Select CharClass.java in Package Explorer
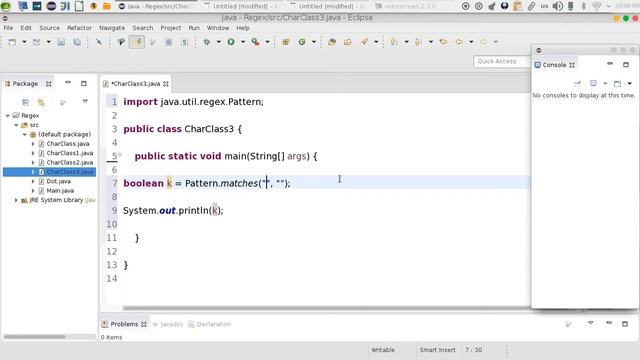Viewport: 640px width, 360px height. [x=68, y=144]
